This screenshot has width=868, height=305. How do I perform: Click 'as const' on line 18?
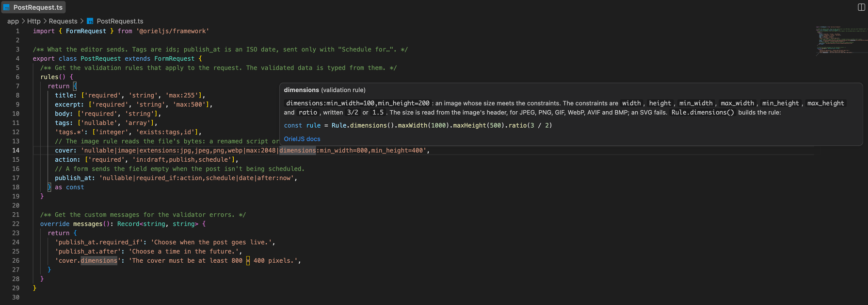click(x=69, y=187)
